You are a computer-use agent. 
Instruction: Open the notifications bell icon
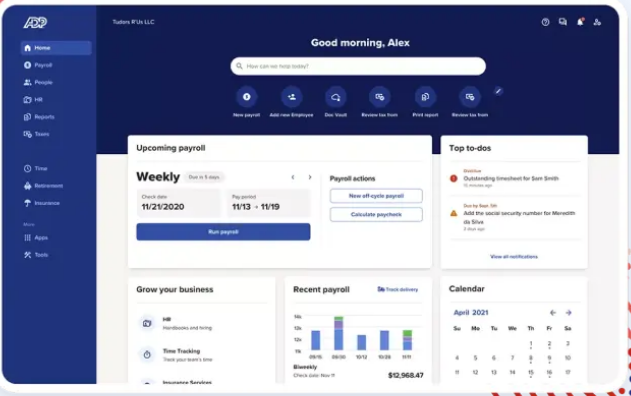580,22
